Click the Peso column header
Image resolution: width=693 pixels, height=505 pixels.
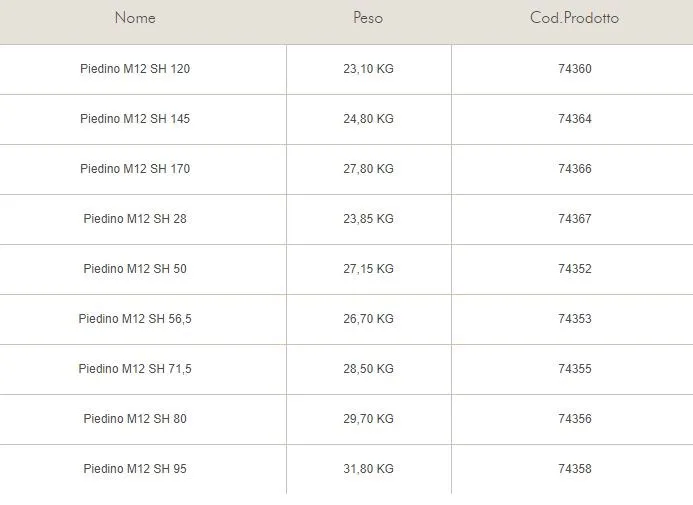click(x=368, y=18)
